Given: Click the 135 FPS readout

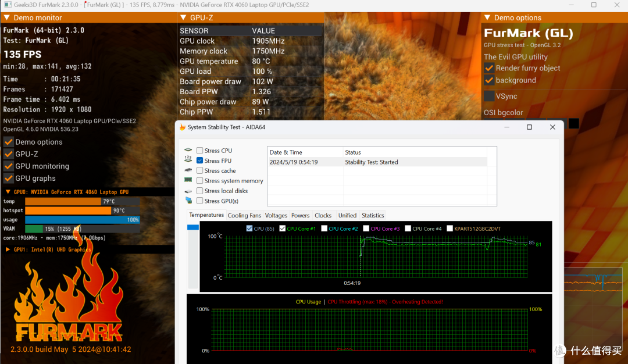Looking at the screenshot, I should pos(23,55).
